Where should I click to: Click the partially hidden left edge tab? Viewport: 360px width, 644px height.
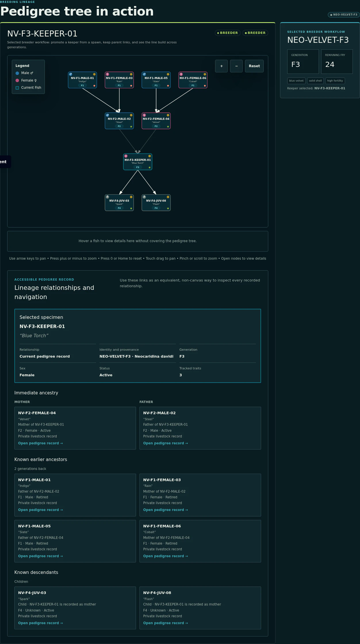pyautogui.click(x=5, y=162)
